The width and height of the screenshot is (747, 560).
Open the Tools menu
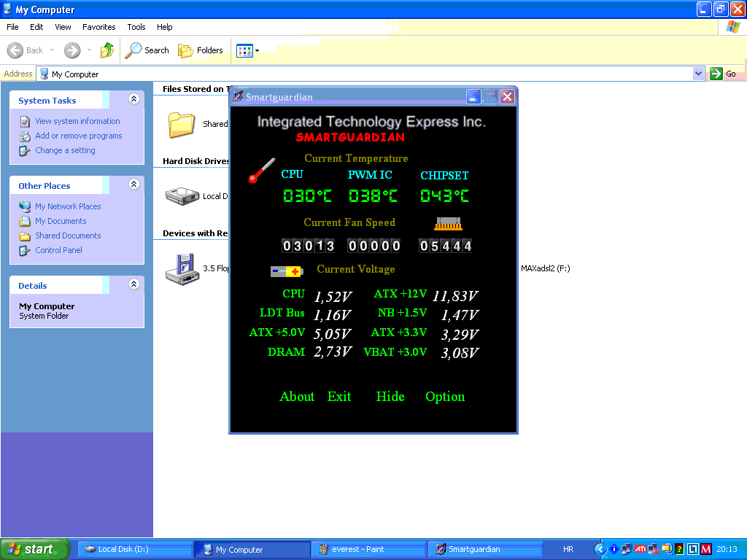(x=136, y=27)
